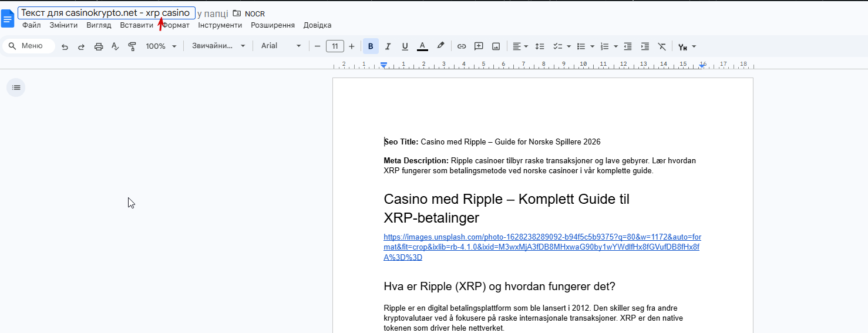Clear formatting with toolbar icon
Viewport: 868px width, 333px height.
[x=662, y=46]
